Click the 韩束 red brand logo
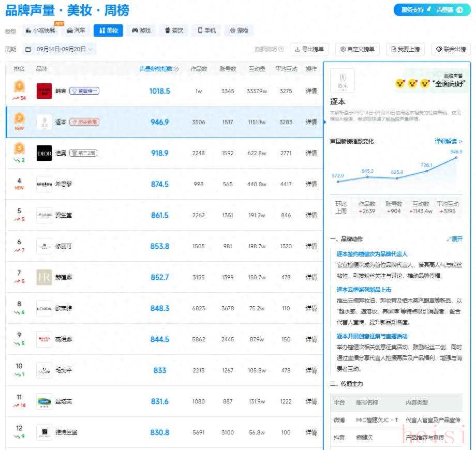The height and width of the screenshot is (450, 476). tap(44, 91)
